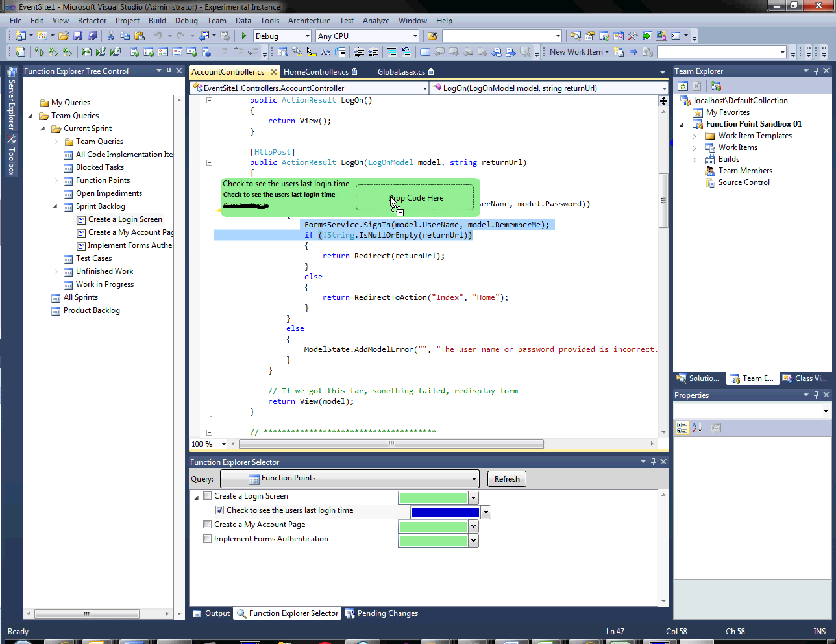This screenshot has height=644, width=836.
Task: Switch to the Pending Changes tab
Action: [x=382, y=613]
